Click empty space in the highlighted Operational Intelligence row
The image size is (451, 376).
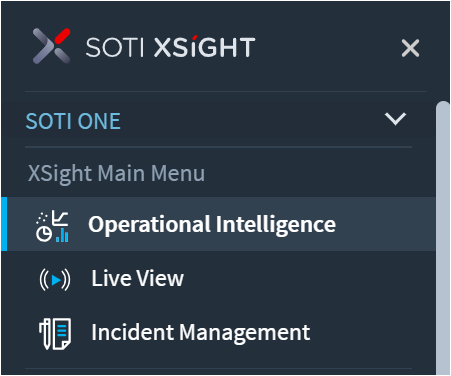(383, 224)
